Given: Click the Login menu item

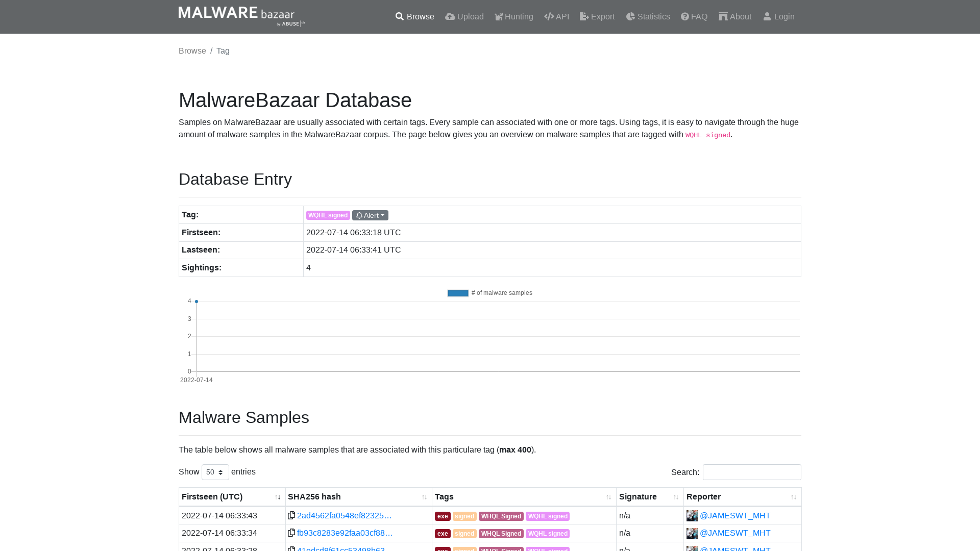Looking at the screenshot, I should (778, 16).
